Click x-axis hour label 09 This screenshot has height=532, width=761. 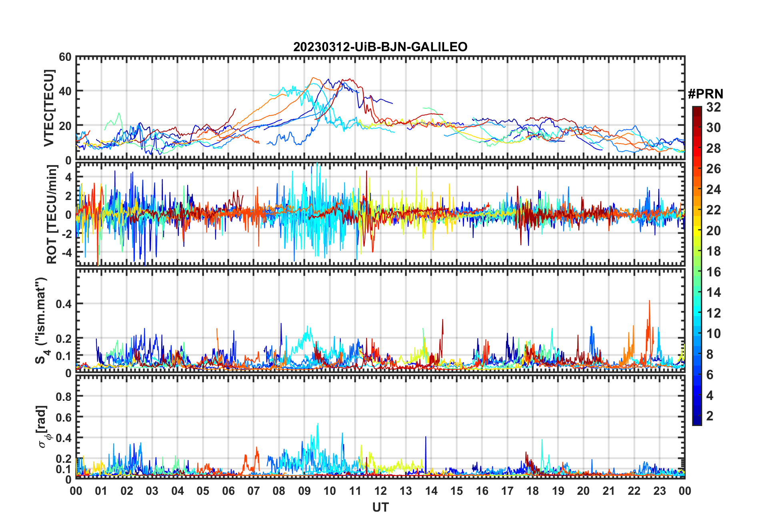(304, 491)
